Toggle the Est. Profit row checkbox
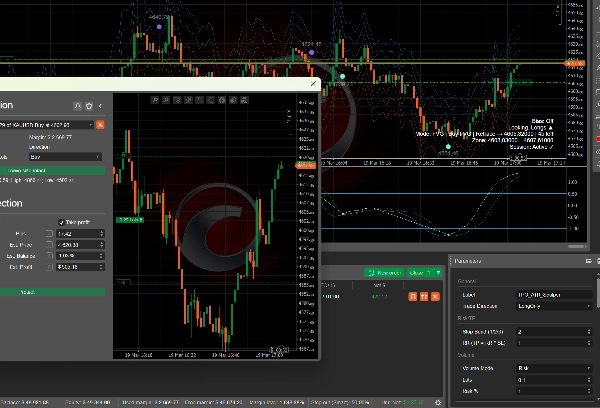Viewport: 600px width, 408px height. [x=49, y=267]
